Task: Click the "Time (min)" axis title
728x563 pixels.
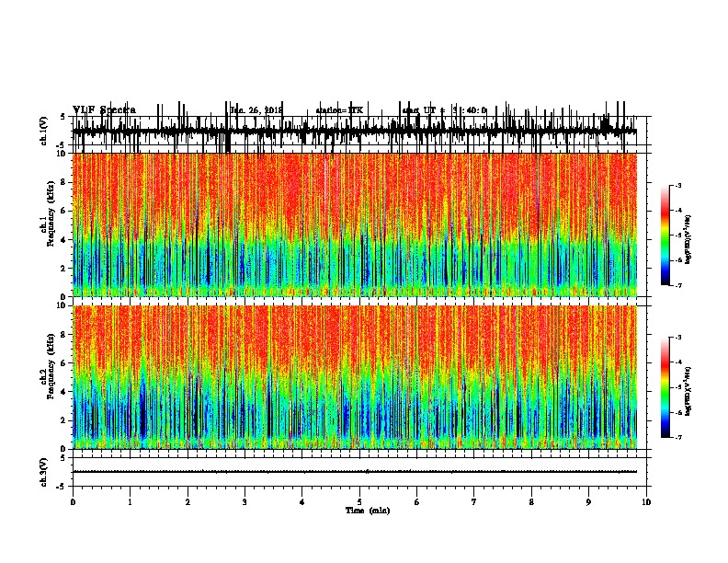Action: pos(368,511)
